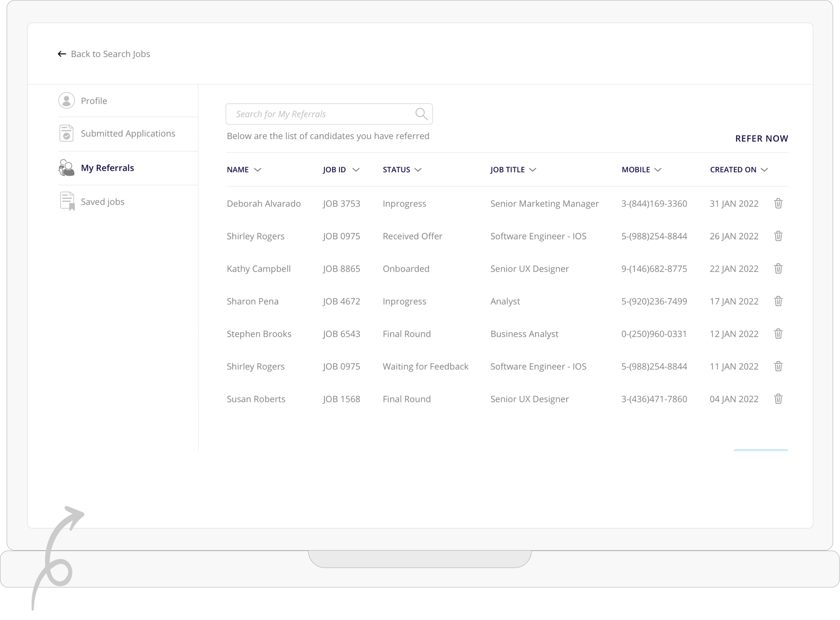The width and height of the screenshot is (840, 620).
Task: Click the REFER NOW button
Action: 762,139
